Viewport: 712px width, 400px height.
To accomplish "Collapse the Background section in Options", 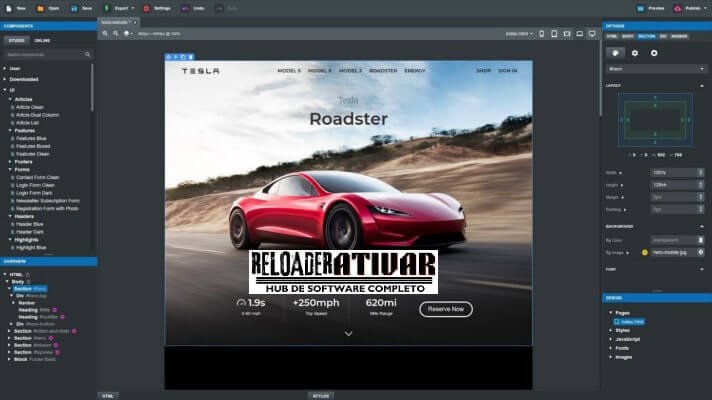I will pos(702,226).
